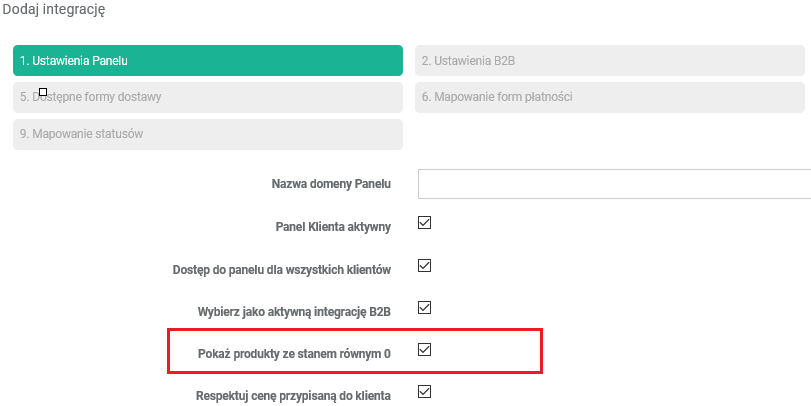This screenshot has height=406, width=811.
Task: Go to Dostępne formy dostawy step
Action: point(208,97)
